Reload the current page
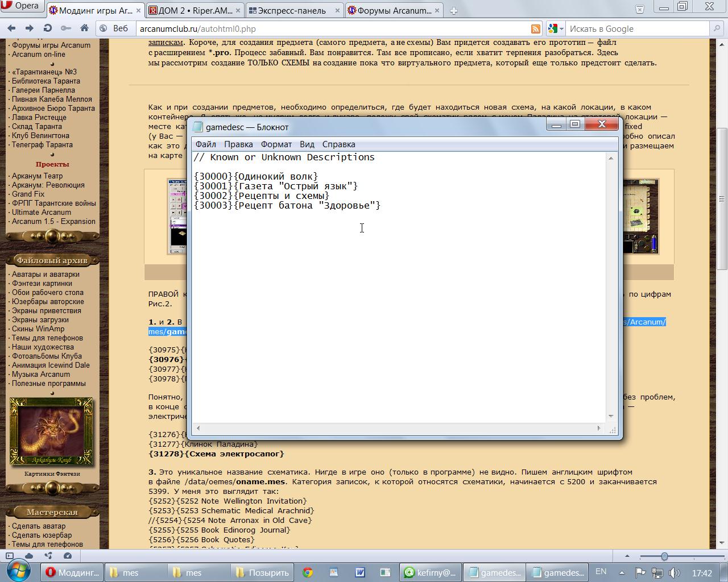Screen dimensions: 728x582 [48, 28]
